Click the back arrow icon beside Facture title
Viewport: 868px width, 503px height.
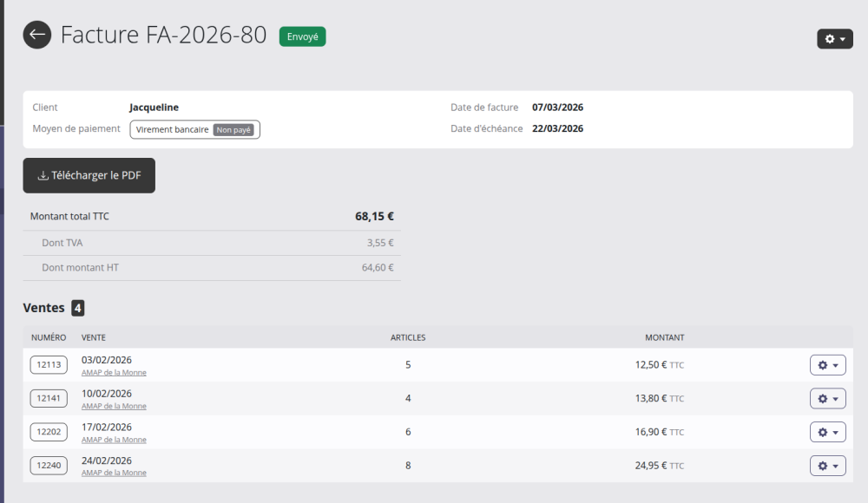[37, 35]
